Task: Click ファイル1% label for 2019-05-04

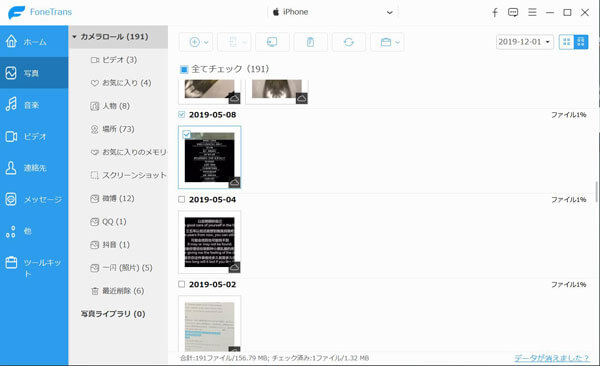Action: pyautogui.click(x=569, y=200)
